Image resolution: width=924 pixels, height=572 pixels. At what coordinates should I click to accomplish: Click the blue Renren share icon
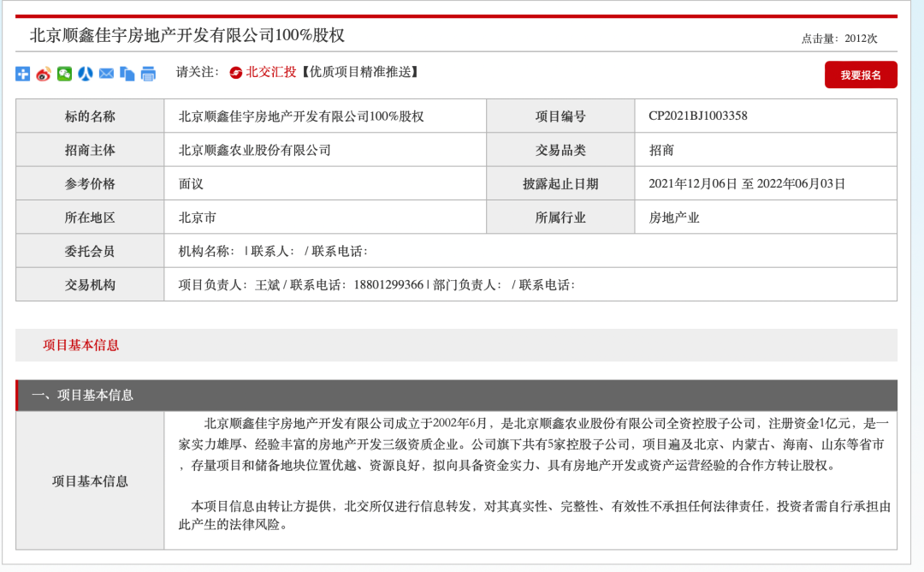(86, 74)
